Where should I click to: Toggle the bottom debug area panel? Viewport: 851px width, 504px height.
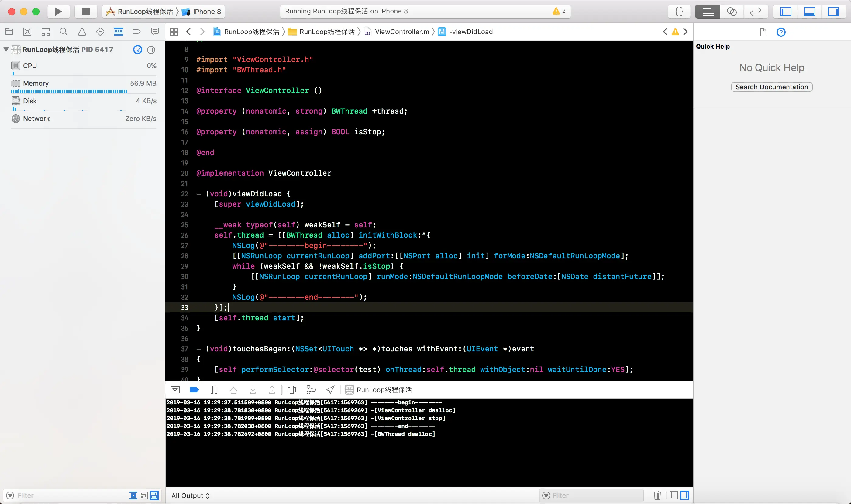click(x=809, y=12)
